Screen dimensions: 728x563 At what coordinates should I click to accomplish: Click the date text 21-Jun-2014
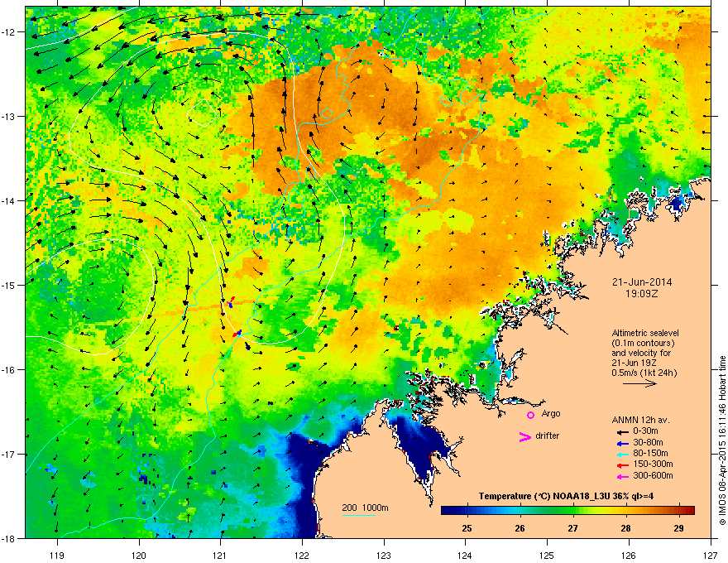(642, 282)
